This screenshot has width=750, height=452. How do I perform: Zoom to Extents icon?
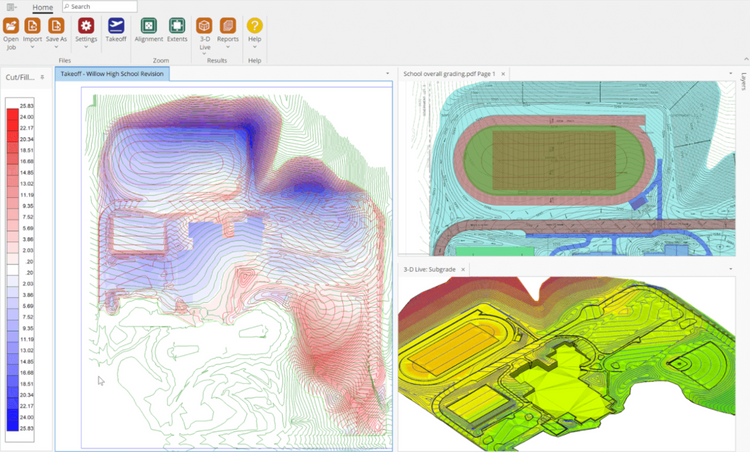coord(177,25)
